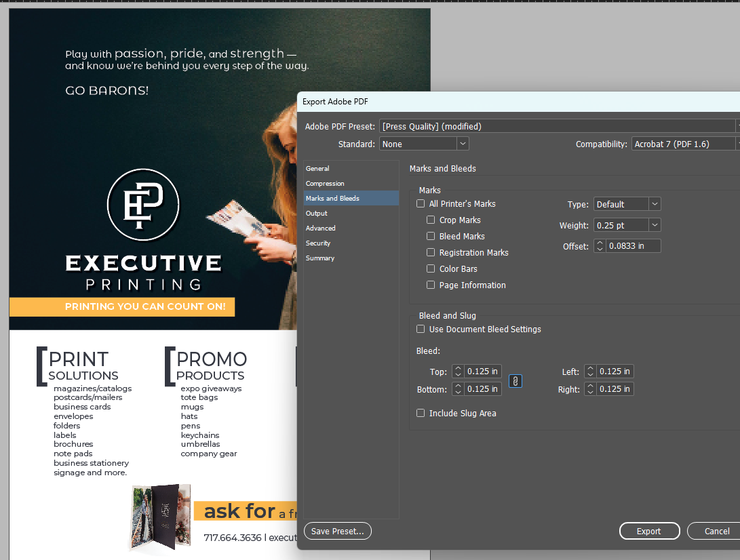This screenshot has width=740, height=560.
Task: Enable All Printer's Marks checkbox
Action: pyautogui.click(x=421, y=204)
